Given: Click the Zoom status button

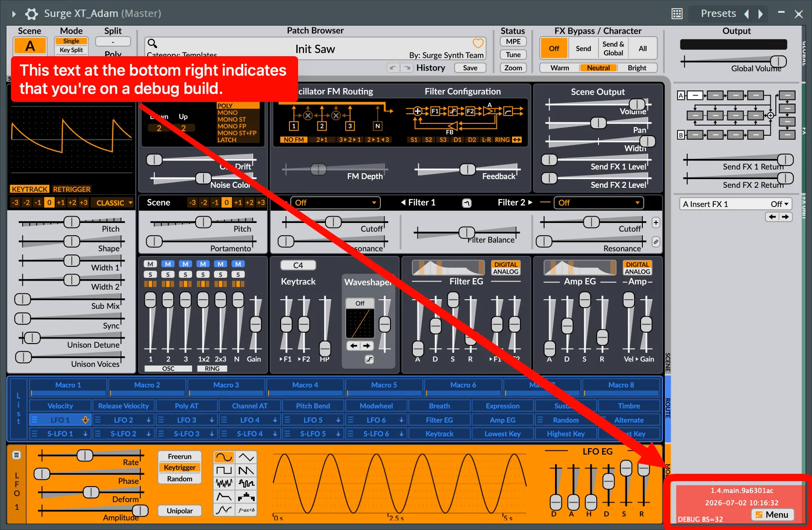Looking at the screenshot, I should pos(513,68).
